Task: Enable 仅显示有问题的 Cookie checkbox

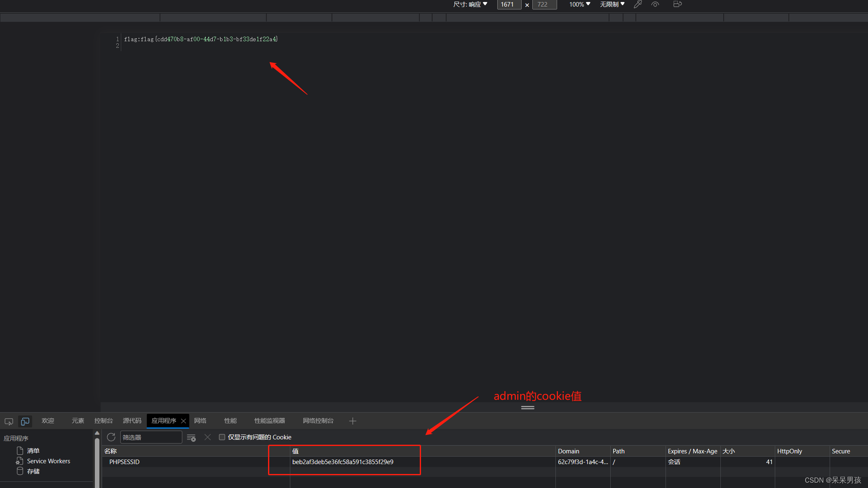Action: 222,437
